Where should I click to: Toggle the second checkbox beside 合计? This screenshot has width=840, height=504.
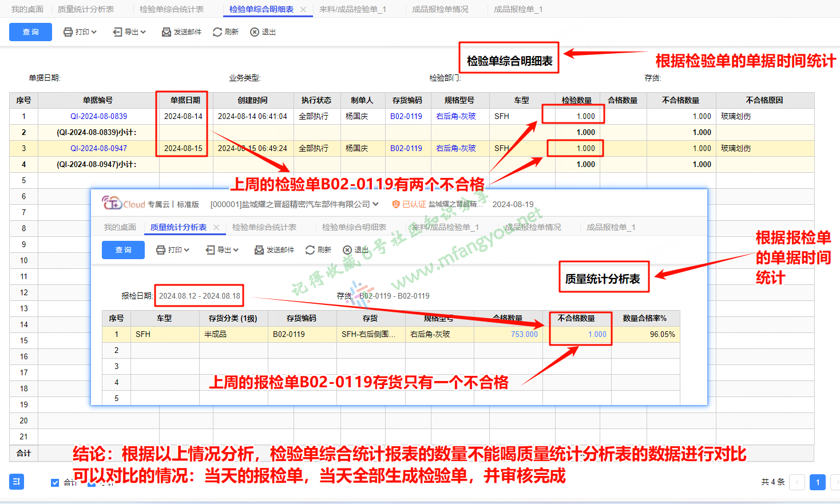(x=92, y=483)
